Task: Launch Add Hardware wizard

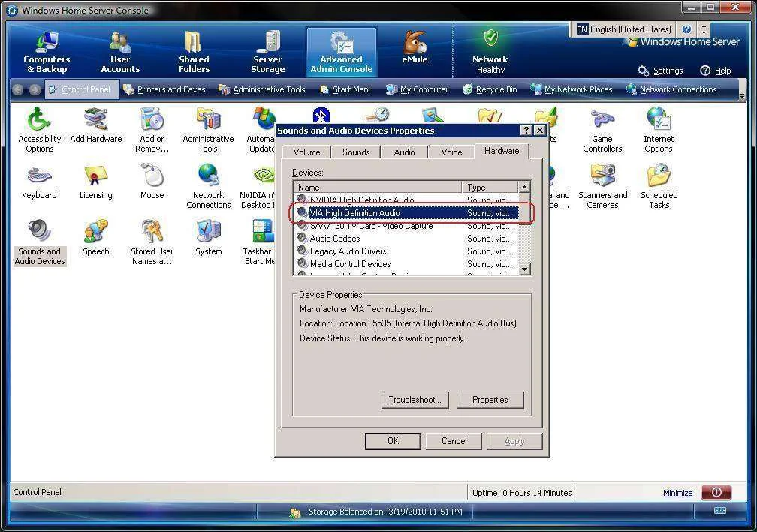Action: coord(96,126)
